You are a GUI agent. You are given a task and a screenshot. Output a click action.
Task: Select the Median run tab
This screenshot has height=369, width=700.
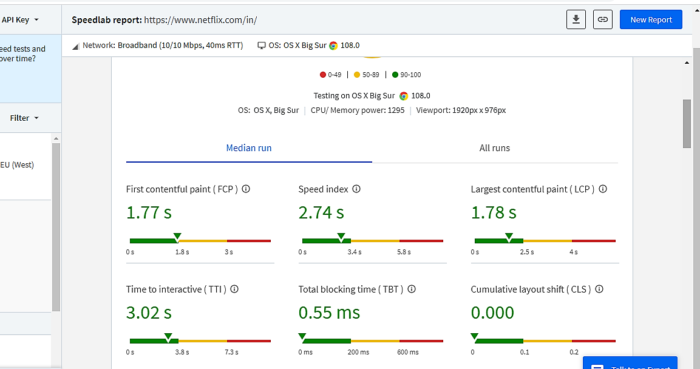[249, 148]
